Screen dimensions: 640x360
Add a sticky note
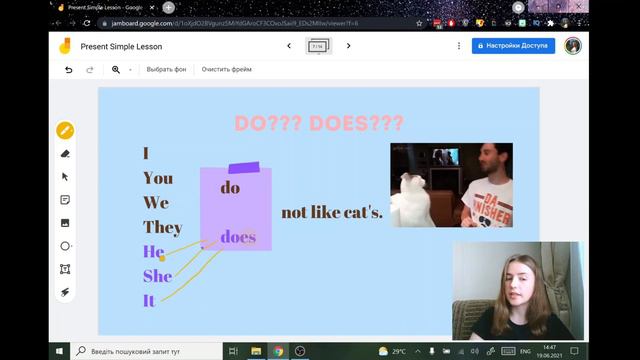(x=65, y=200)
